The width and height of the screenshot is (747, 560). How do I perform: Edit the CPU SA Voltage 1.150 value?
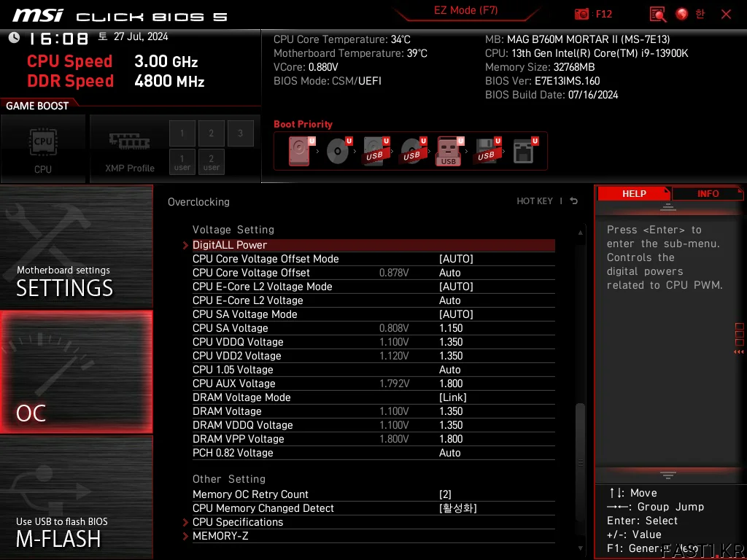(451, 327)
